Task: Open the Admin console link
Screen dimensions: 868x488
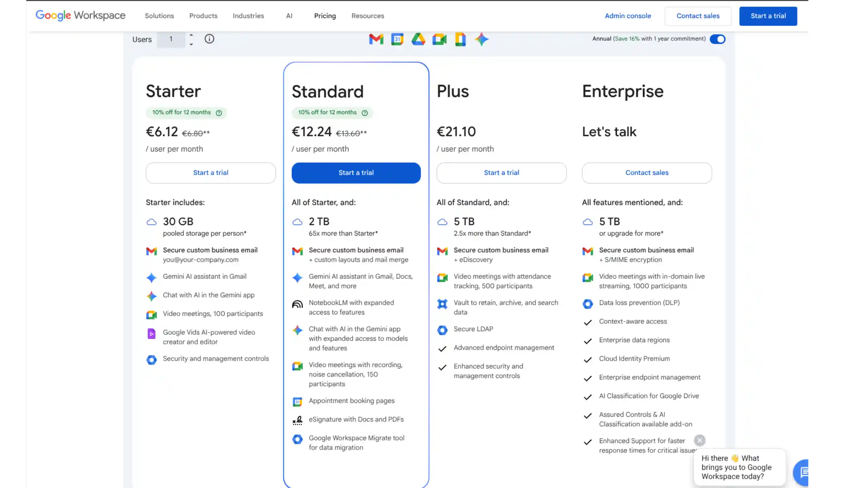Action: [x=628, y=16]
